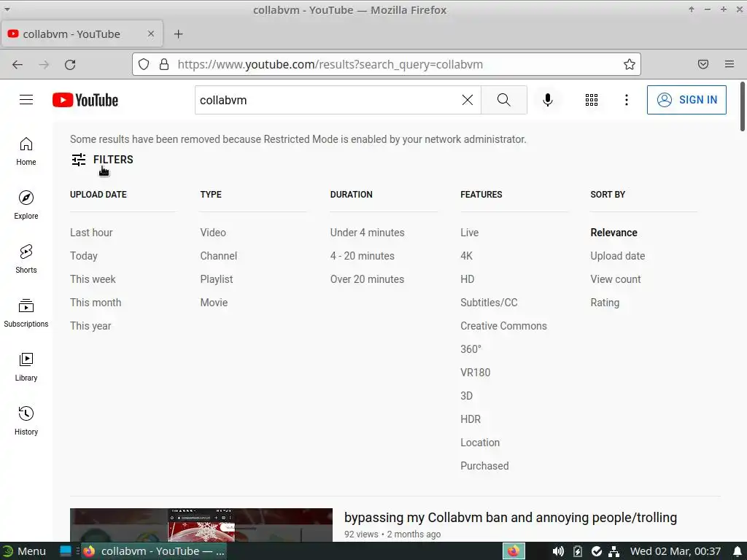Select the Playlist type filter
The height and width of the screenshot is (560, 747).
pyautogui.click(x=217, y=279)
